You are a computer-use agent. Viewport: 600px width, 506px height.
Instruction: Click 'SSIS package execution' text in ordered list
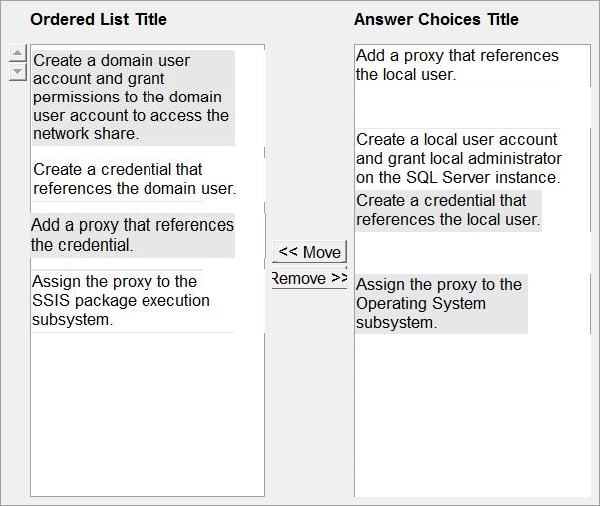[x=121, y=301]
